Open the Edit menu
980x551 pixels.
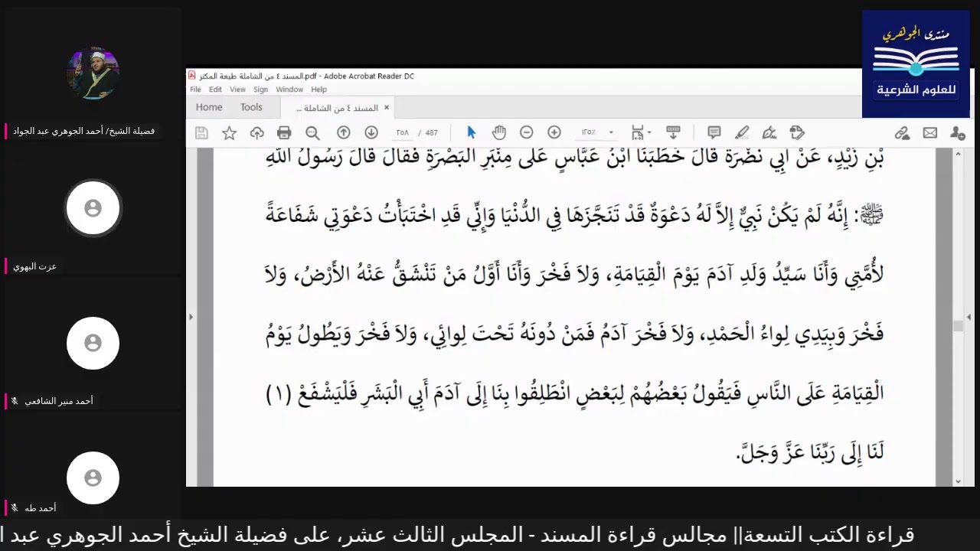pos(216,90)
